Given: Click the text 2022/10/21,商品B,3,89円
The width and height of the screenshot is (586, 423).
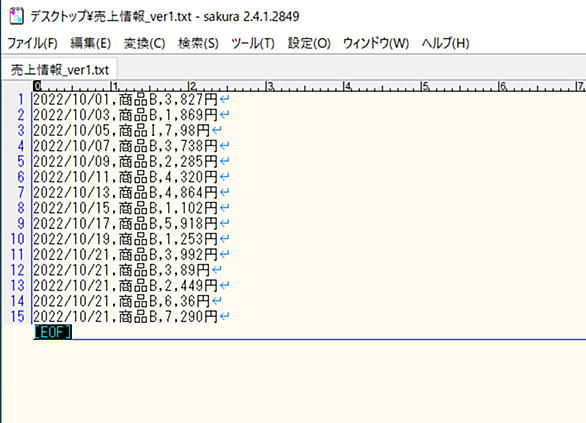Looking at the screenshot, I should coord(121,270).
